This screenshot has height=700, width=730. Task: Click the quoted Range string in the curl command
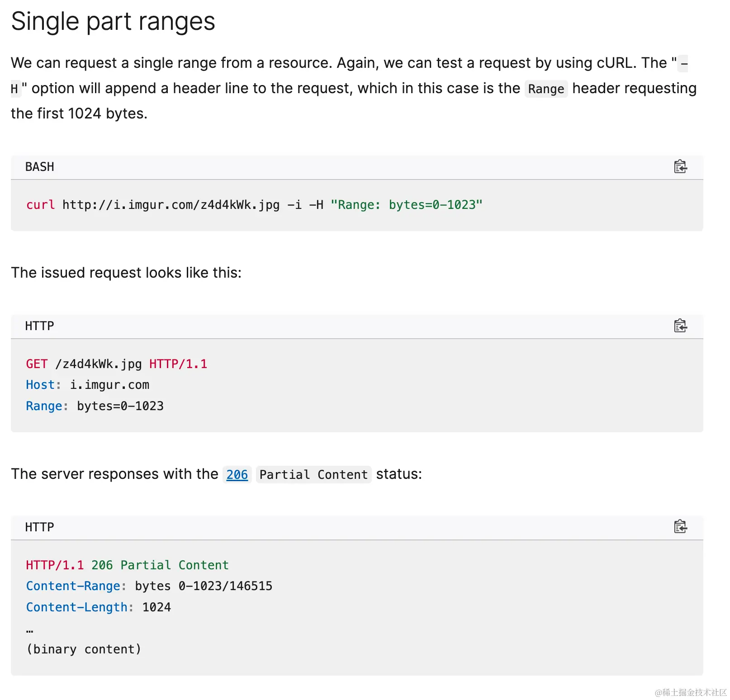(406, 205)
